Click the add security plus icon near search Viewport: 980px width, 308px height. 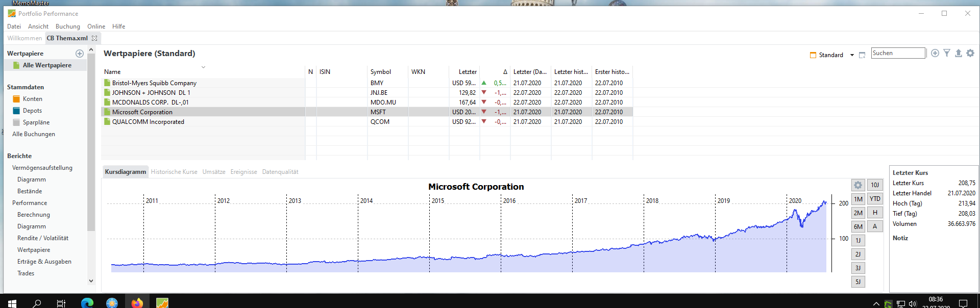tap(935, 53)
